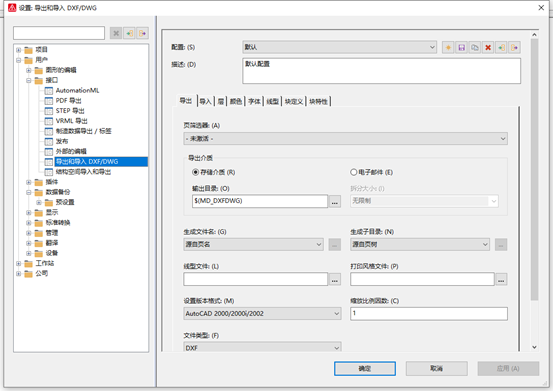Viewport: 553px width, 391px height.
Task: Click the scroll down arrow on the right
Action: pos(534,347)
